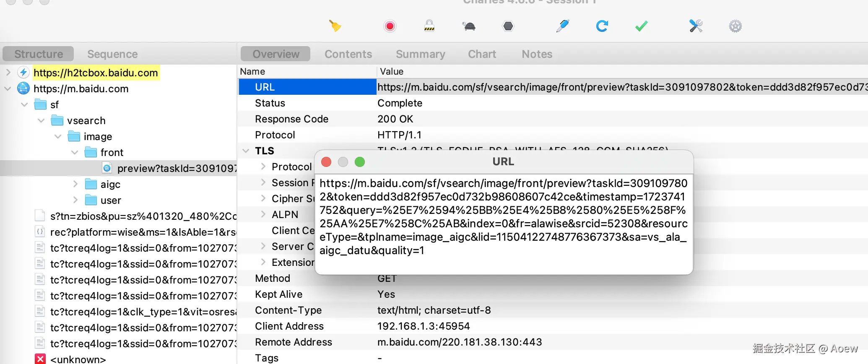Expand the ALPN row under TLS
Viewport: 868px width, 364px height.
[x=263, y=214]
